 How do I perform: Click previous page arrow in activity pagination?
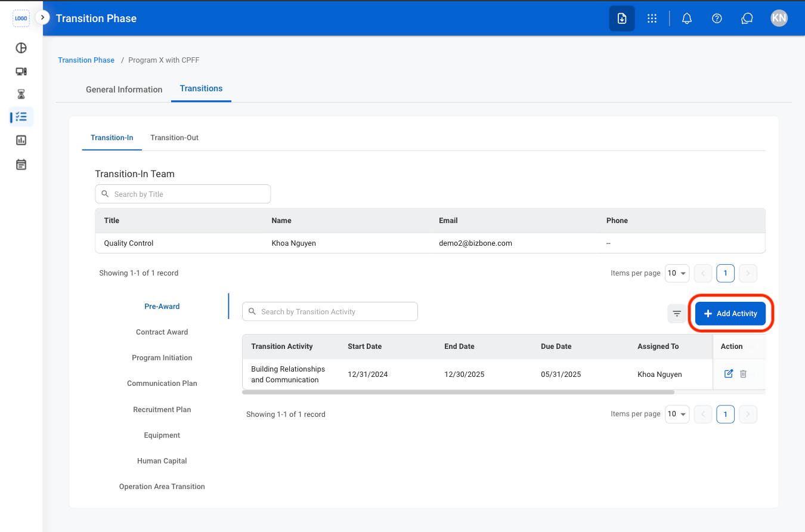click(x=703, y=414)
